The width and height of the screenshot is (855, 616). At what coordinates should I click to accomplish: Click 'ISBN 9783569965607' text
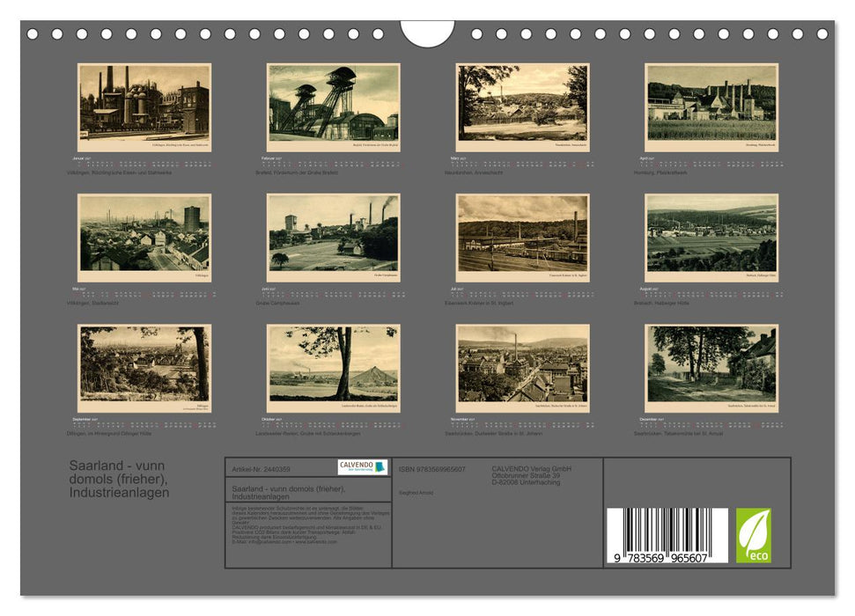(x=431, y=469)
